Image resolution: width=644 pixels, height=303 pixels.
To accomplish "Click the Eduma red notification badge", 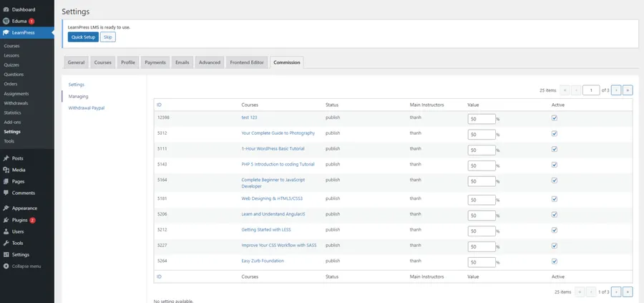I will tap(31, 21).
